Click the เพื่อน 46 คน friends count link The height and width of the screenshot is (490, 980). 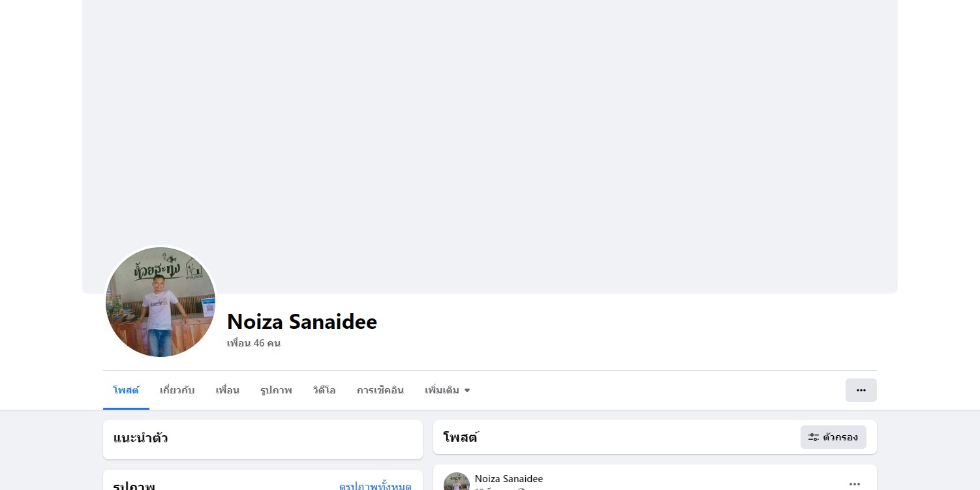pyautogui.click(x=253, y=343)
